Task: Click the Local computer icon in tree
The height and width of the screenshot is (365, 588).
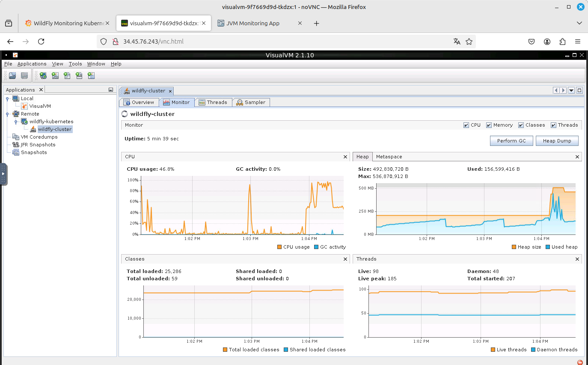Action: pos(16,98)
